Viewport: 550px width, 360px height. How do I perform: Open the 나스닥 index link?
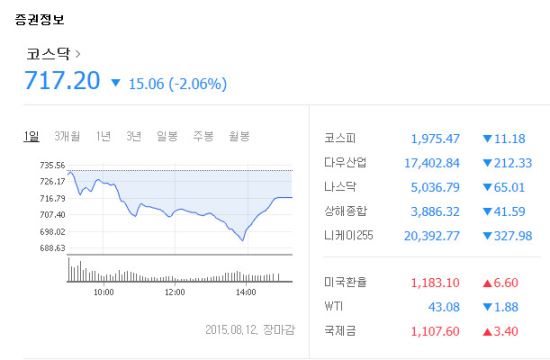340,187
